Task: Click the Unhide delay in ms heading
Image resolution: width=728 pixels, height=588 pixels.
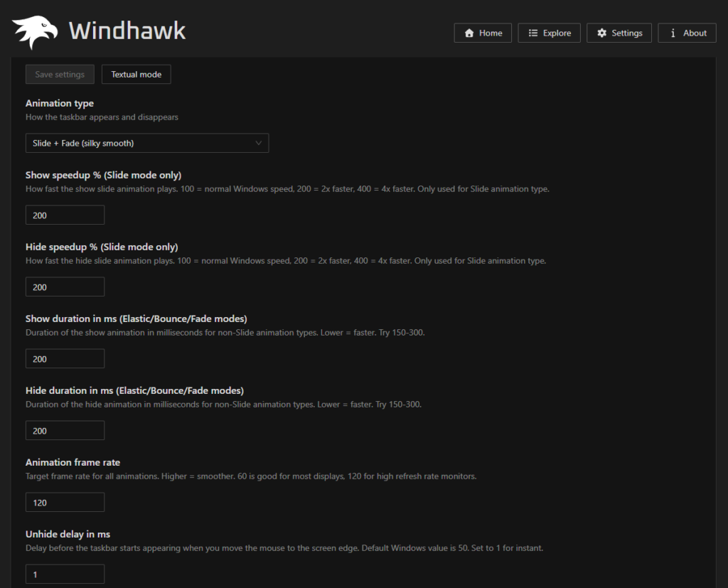Action: (x=68, y=534)
